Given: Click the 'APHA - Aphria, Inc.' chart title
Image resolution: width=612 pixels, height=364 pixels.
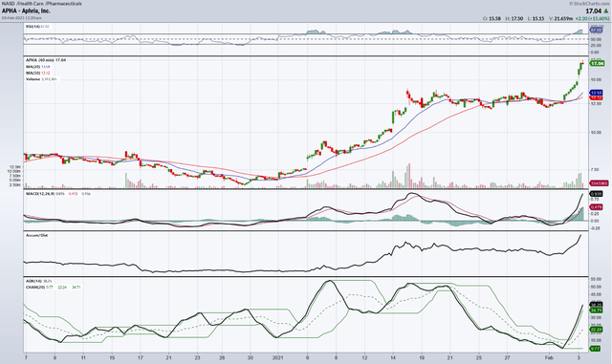Looking at the screenshot, I should 26,11.
